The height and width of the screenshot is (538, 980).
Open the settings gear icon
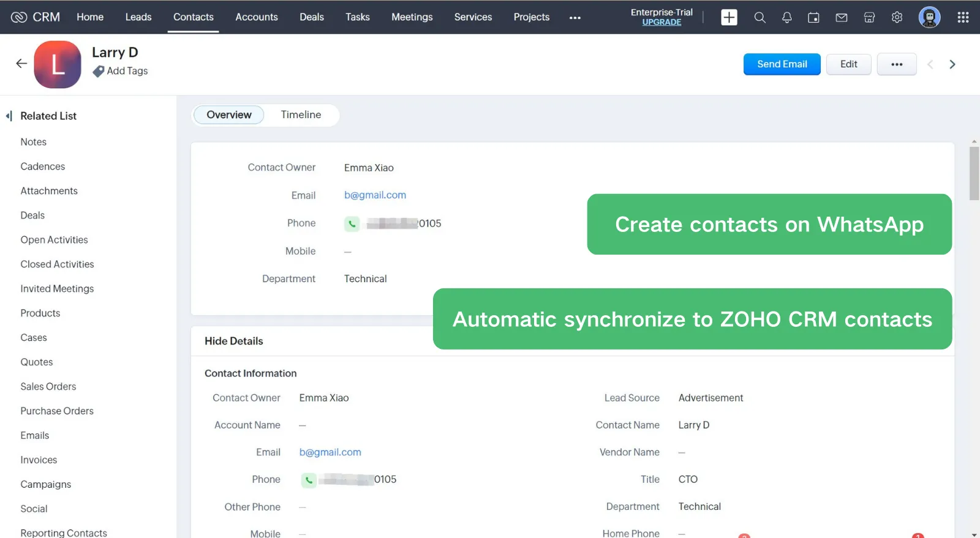pyautogui.click(x=897, y=17)
